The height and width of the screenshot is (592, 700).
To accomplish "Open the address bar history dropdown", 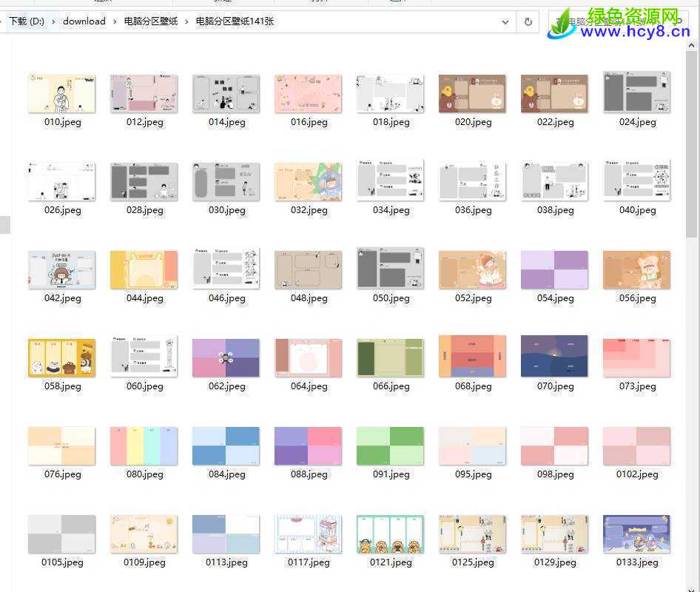I will click(x=505, y=21).
